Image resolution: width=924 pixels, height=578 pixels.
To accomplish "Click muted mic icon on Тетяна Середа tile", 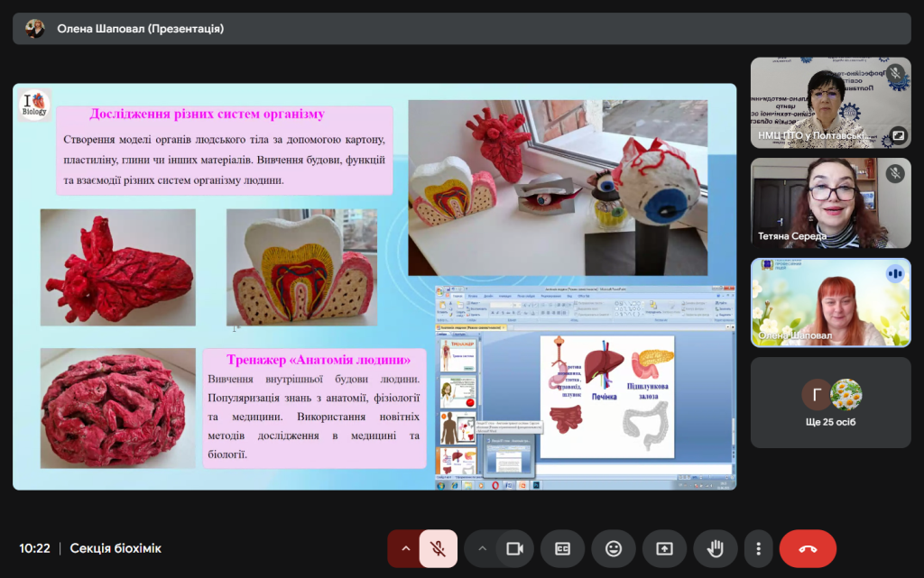I will pos(895,173).
